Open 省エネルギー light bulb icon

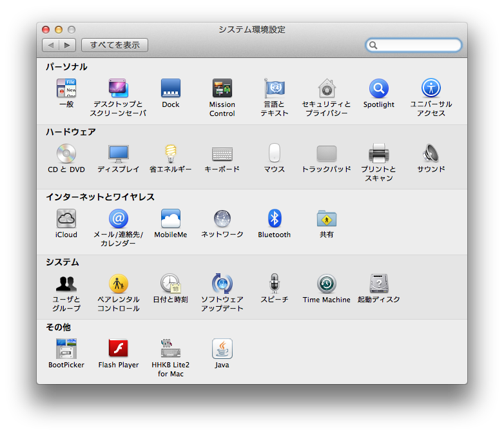(171, 153)
